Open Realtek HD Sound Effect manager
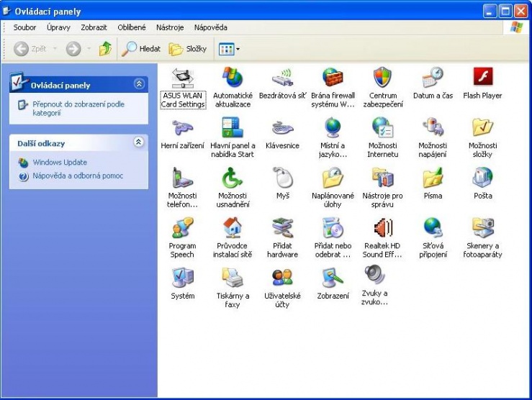532x400 pixels. [382, 228]
